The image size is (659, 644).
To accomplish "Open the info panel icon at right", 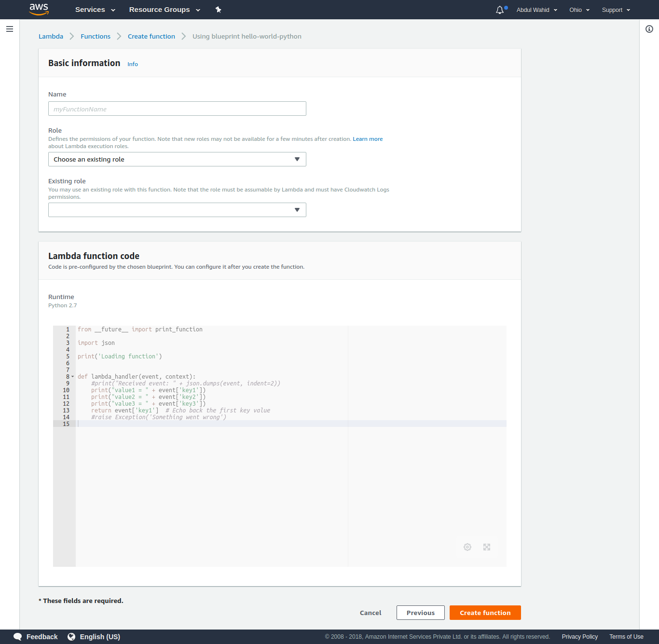I will pos(649,29).
